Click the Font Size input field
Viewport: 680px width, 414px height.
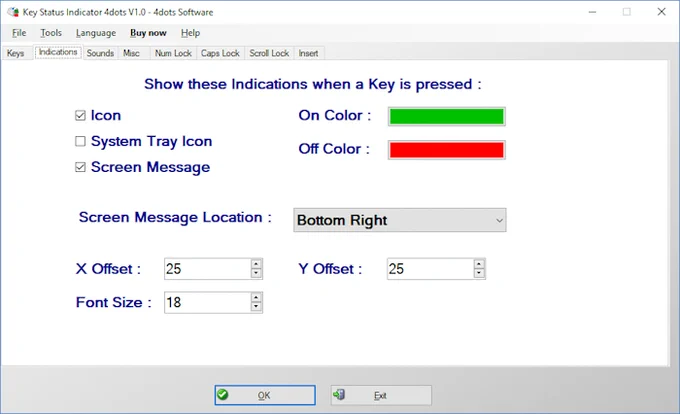click(x=207, y=302)
